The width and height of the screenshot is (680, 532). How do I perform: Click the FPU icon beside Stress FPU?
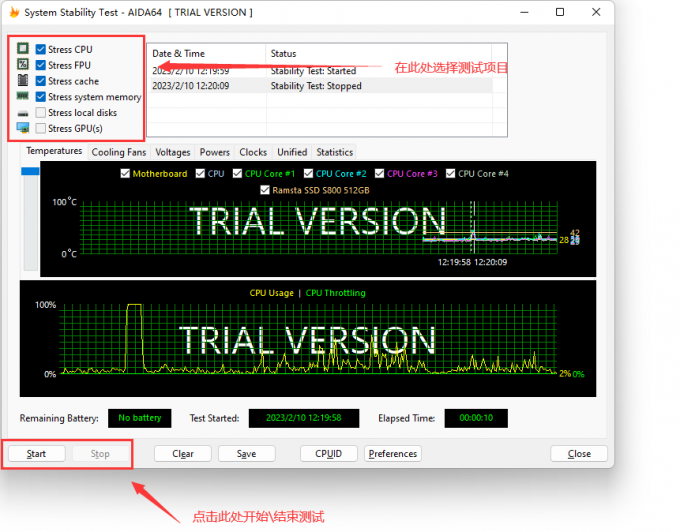23,65
